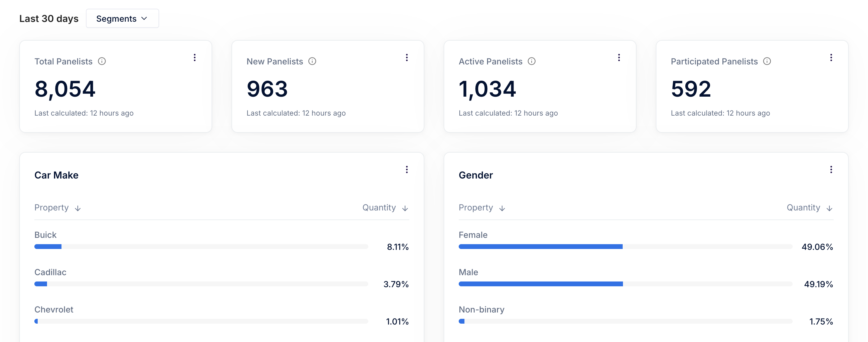Click the Non-binary progress bar
This screenshot has height=342, width=868.
(625, 322)
